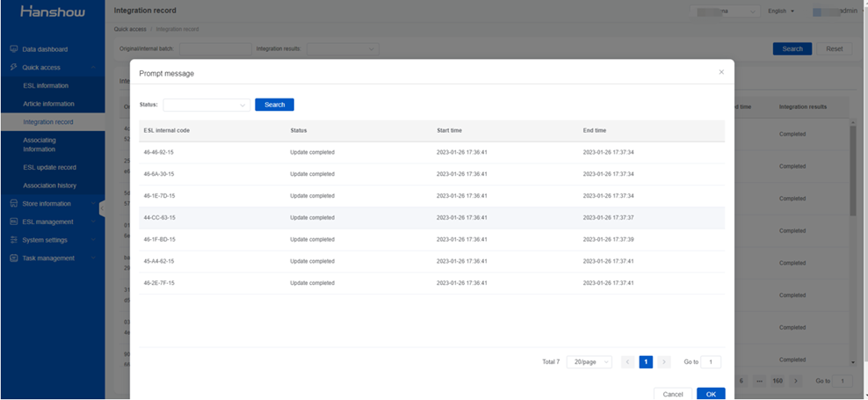This screenshot has height=400, width=868.
Task: Click the background Go to page input
Action: (843, 382)
